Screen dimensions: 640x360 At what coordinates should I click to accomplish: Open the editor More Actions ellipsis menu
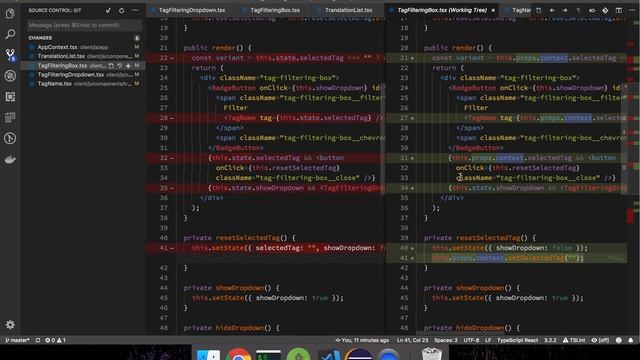632,10
